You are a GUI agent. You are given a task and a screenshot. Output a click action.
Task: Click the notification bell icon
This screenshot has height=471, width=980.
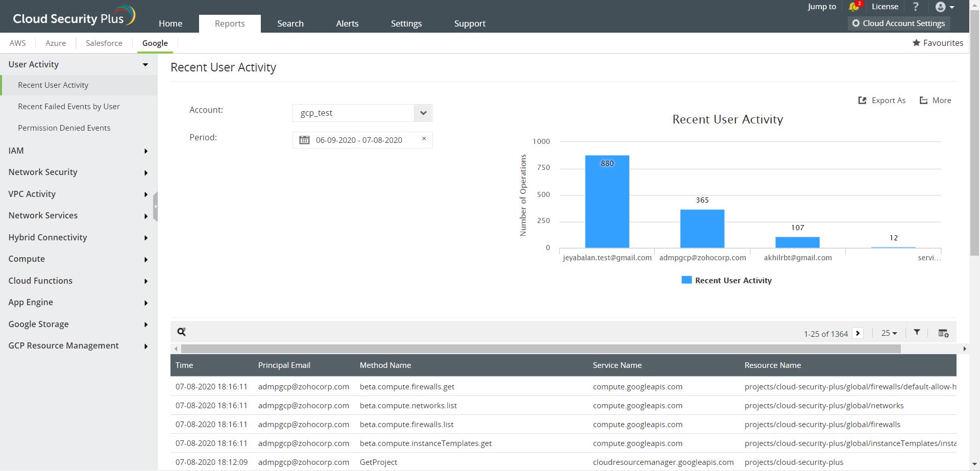point(854,7)
